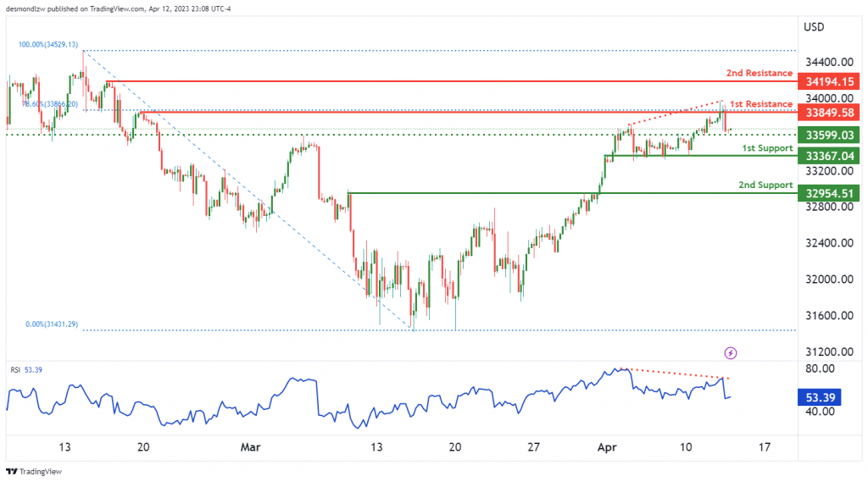The width and height of the screenshot is (868, 482).
Task: Click the 78.60% Fibonacci retracement label
Action: pyautogui.click(x=50, y=104)
